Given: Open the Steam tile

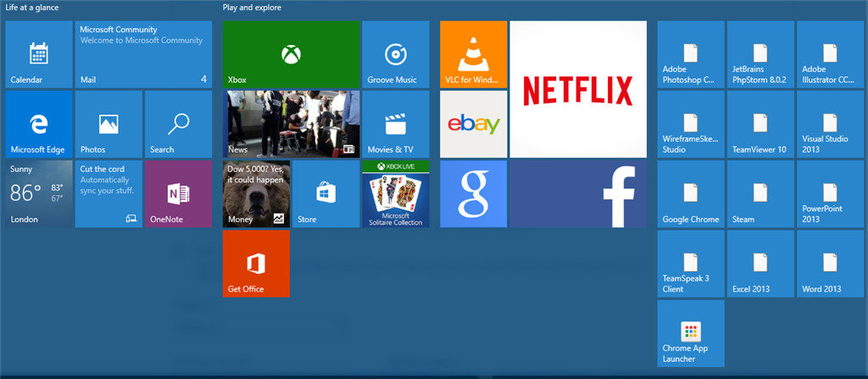Looking at the screenshot, I should pos(760,194).
